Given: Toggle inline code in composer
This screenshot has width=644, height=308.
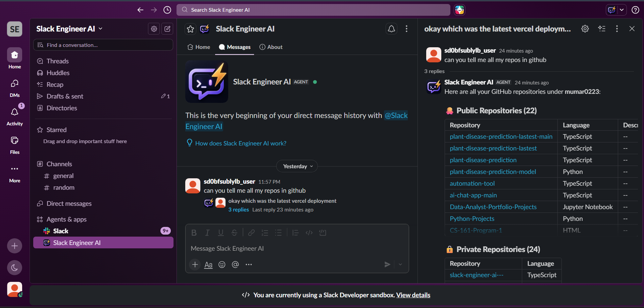Looking at the screenshot, I should coord(309,233).
